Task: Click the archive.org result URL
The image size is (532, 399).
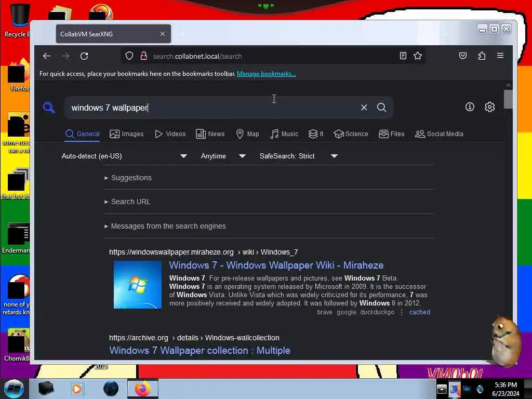Action: tap(194, 338)
